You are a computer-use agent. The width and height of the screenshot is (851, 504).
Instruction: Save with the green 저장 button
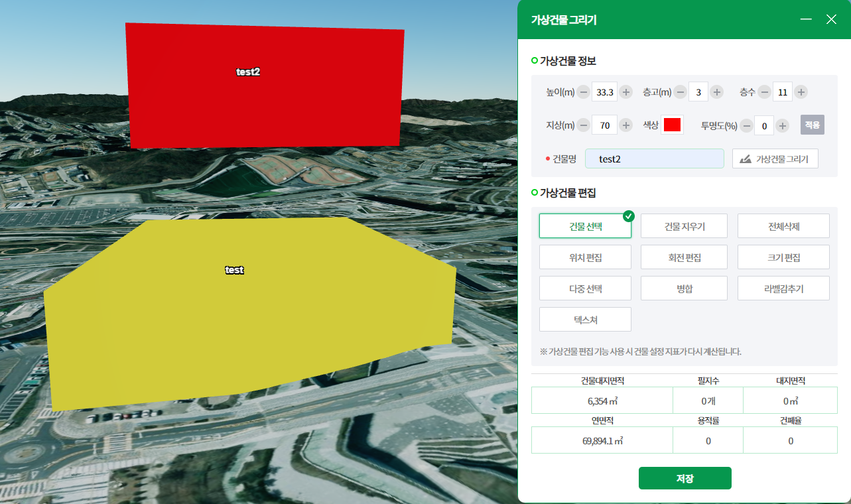(685, 478)
